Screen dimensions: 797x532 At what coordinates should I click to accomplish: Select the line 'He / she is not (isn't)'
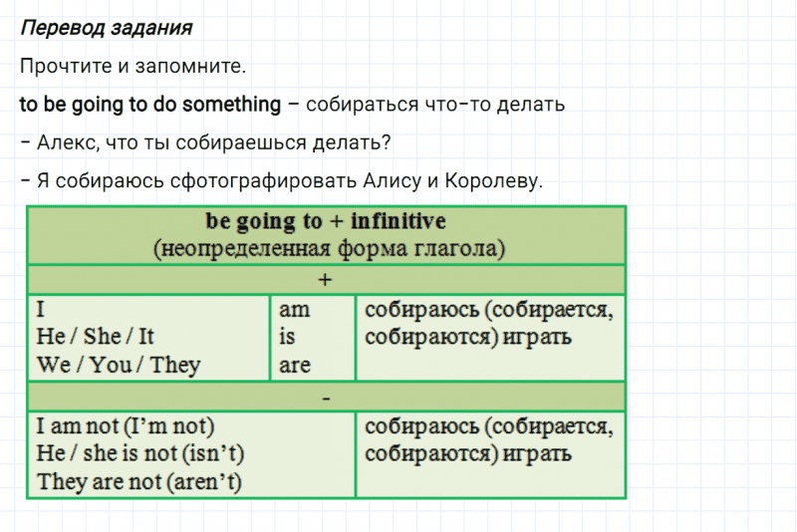pos(140,454)
